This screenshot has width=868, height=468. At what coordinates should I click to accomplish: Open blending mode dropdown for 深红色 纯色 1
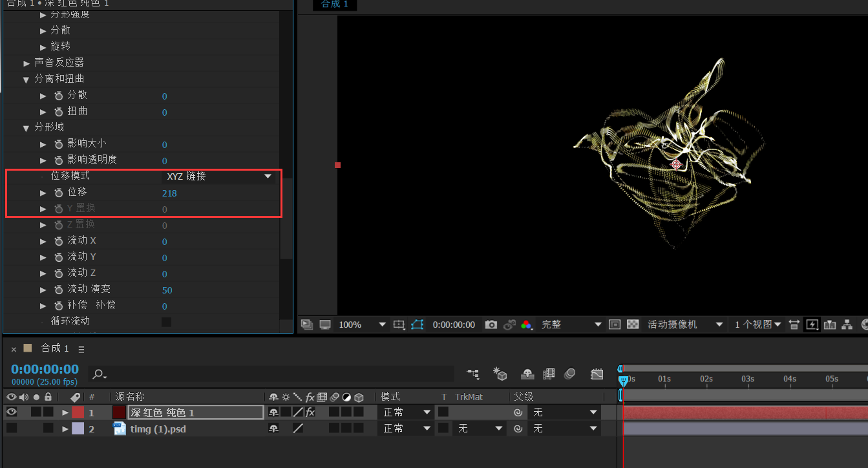pyautogui.click(x=407, y=412)
